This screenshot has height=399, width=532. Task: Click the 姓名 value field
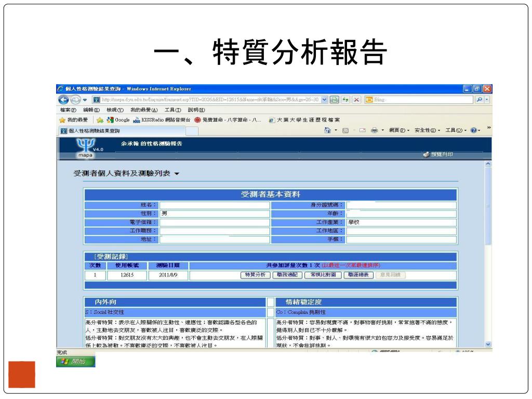(215, 205)
